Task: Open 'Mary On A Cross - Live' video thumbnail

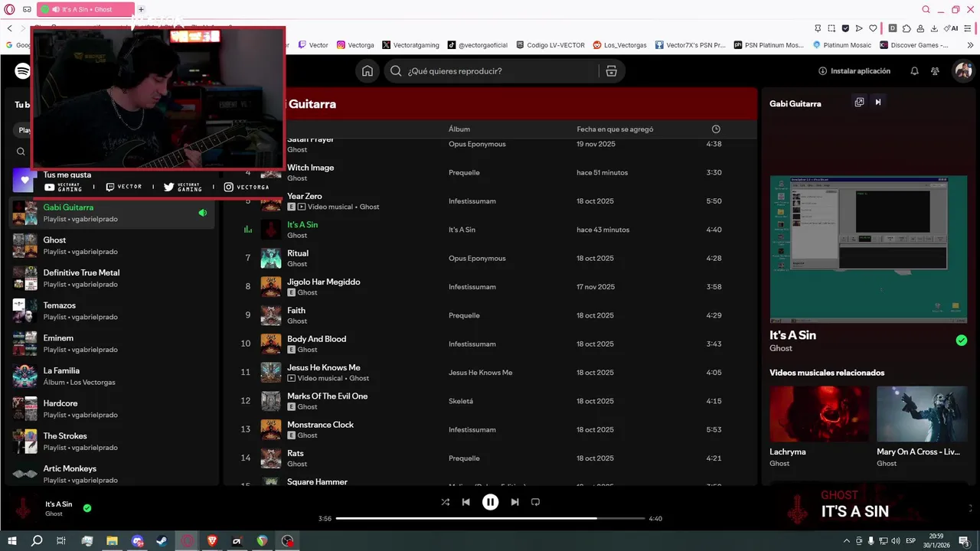Action: point(922,414)
